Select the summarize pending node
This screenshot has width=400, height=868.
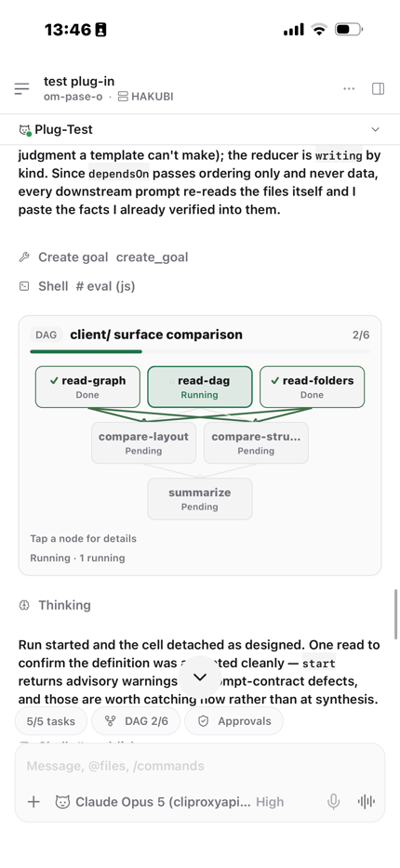tap(200, 499)
